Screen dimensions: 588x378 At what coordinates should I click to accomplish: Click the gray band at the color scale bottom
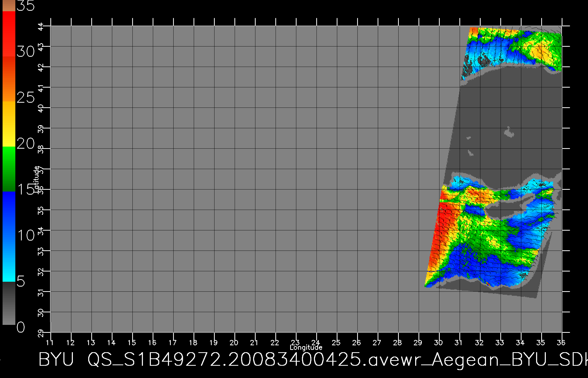(x=9, y=303)
